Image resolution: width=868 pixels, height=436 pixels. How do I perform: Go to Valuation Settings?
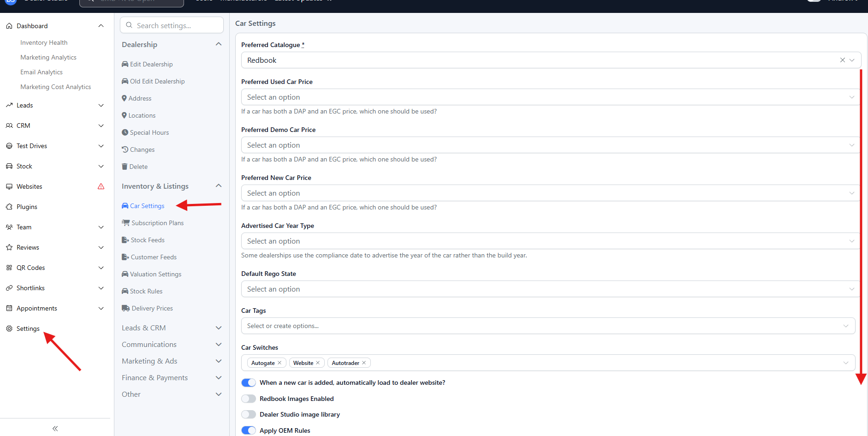point(155,274)
